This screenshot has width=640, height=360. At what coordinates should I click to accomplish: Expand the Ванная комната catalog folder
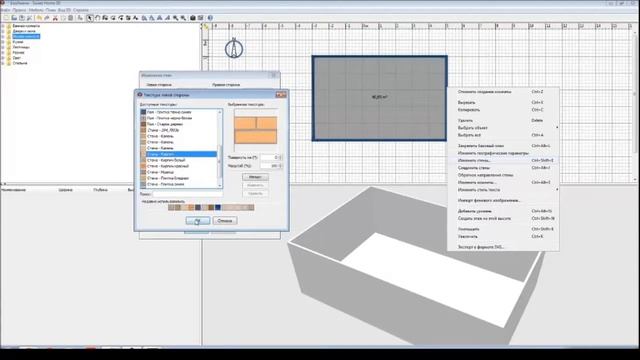3,26
